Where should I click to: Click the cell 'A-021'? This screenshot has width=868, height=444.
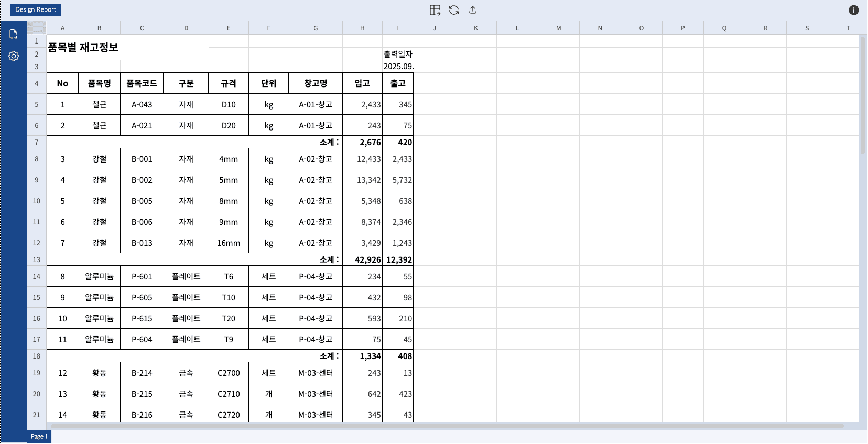pos(142,125)
